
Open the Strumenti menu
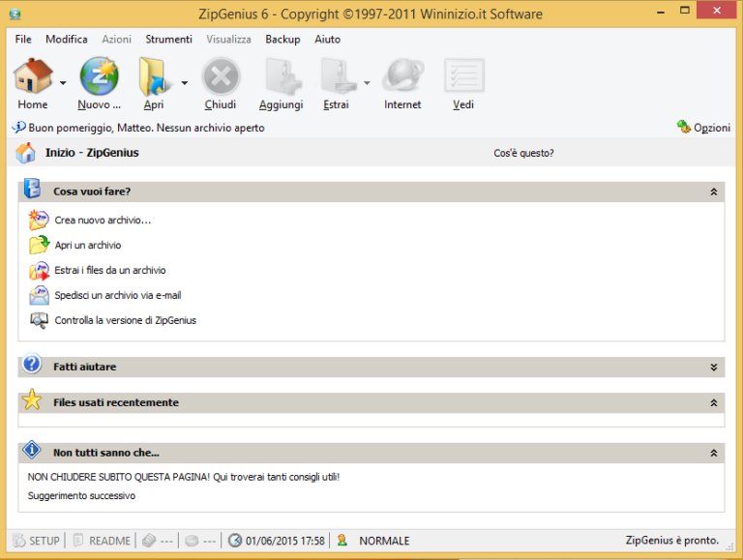pyautogui.click(x=168, y=40)
